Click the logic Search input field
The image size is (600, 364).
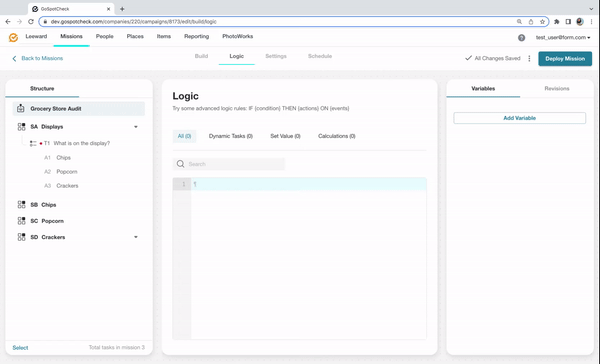[229, 164]
